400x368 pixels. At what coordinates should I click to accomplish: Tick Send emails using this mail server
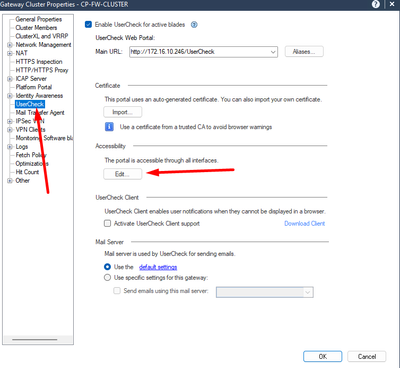(117, 291)
